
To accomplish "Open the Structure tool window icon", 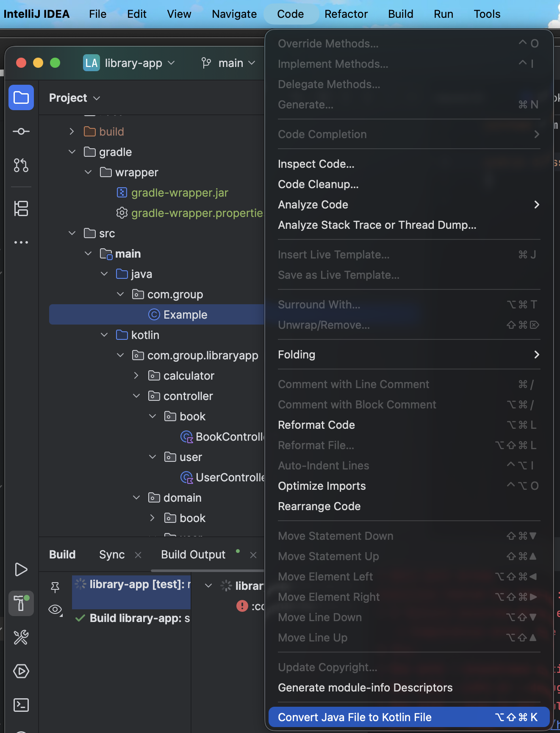I will [21, 208].
